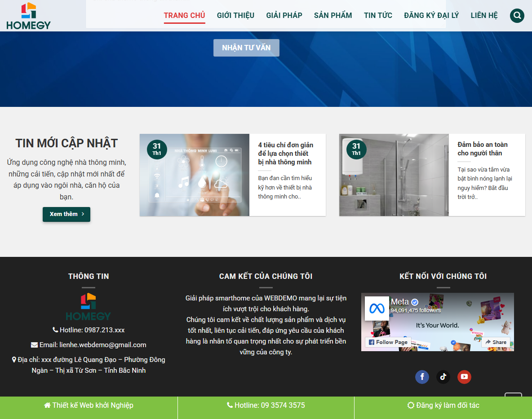
Task: Click the Follow Page button on the Meta widget
Action: [x=388, y=342]
